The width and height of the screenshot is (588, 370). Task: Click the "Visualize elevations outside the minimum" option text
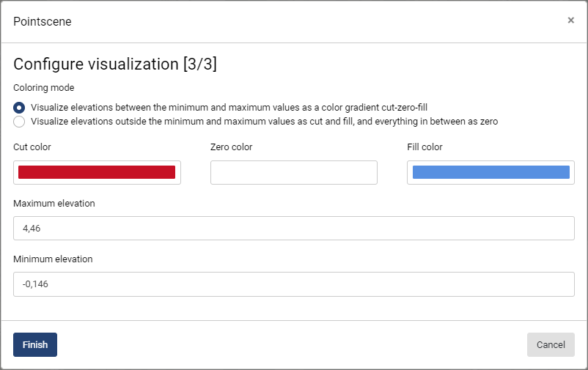(x=264, y=122)
